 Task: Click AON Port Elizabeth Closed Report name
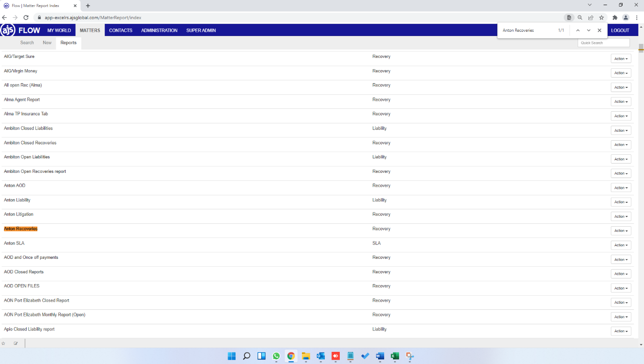point(36,300)
